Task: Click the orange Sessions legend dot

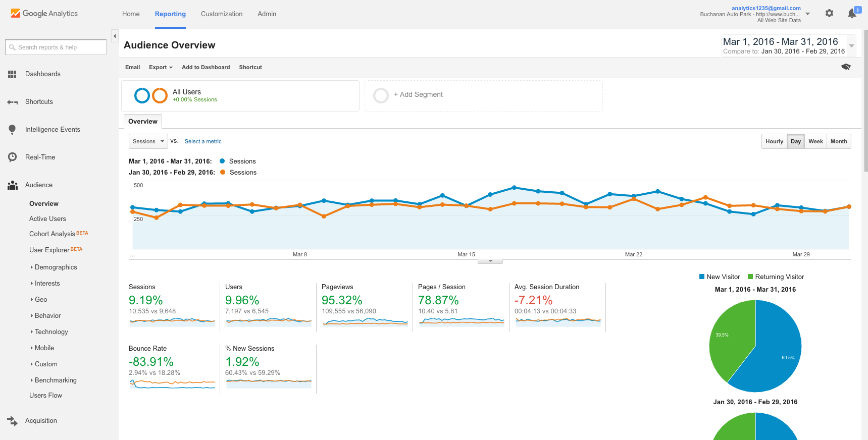Action: (223, 173)
